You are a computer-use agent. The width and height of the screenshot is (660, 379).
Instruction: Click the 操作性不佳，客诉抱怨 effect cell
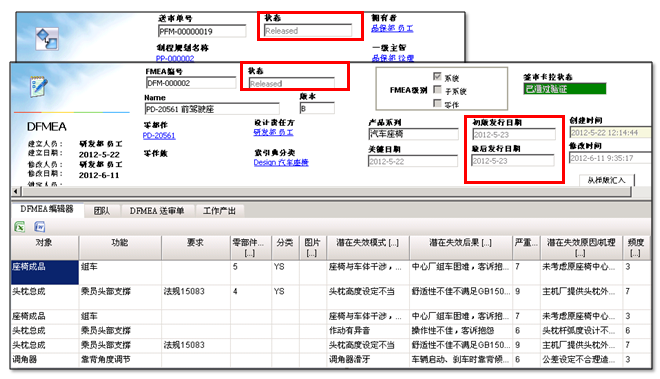point(461,331)
